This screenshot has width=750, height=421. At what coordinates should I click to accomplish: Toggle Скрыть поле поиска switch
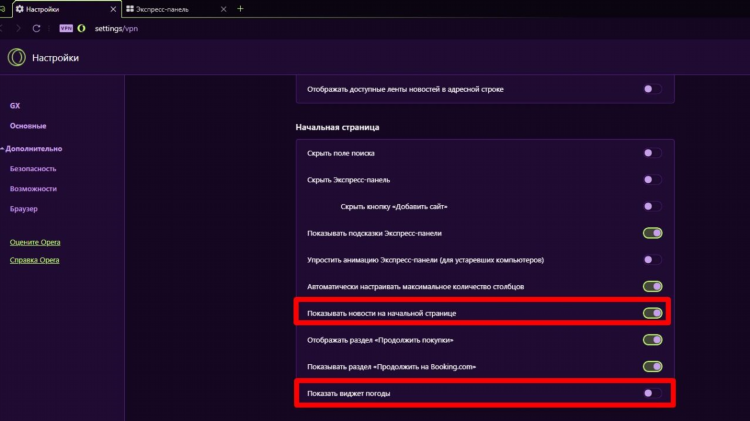(652, 153)
